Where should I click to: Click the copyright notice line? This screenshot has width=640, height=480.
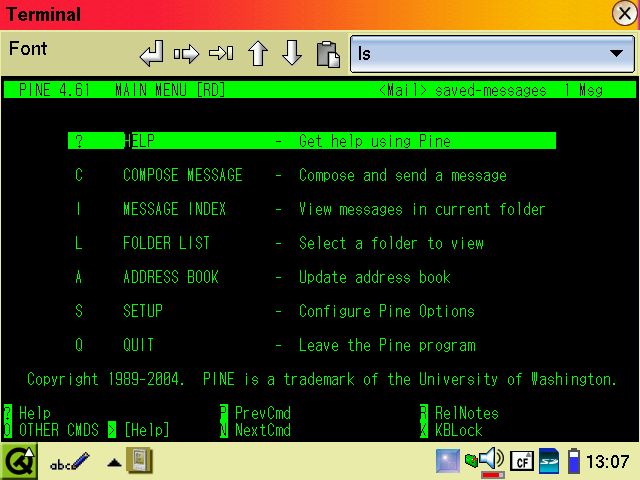point(322,379)
